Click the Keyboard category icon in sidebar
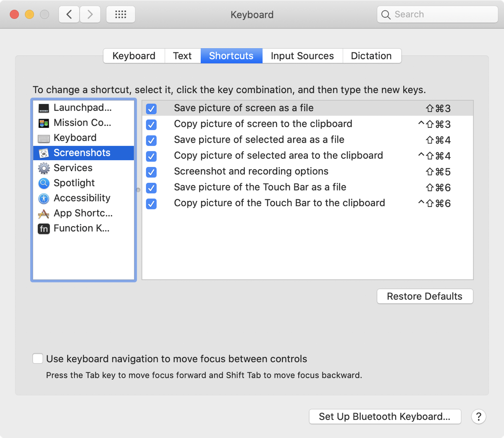Screen dimensions: 504x438 (44, 138)
